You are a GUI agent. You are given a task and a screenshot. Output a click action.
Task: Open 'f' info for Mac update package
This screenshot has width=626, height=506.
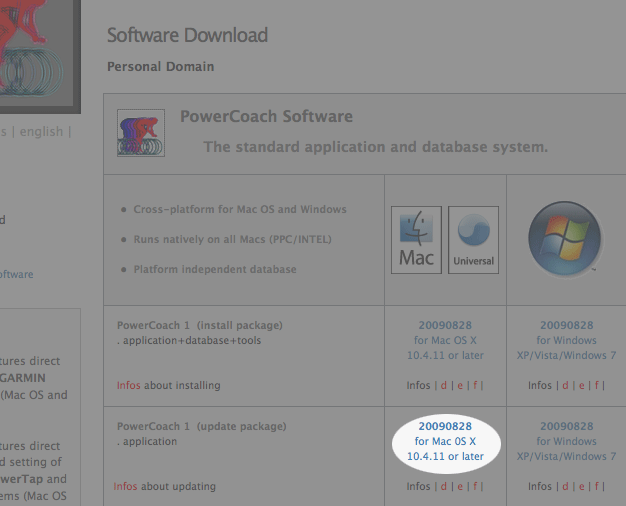(x=475, y=486)
